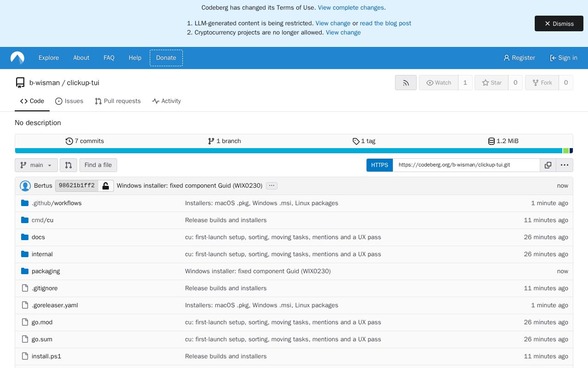Open the .github/workflows folder
The image size is (588, 368).
click(x=57, y=203)
